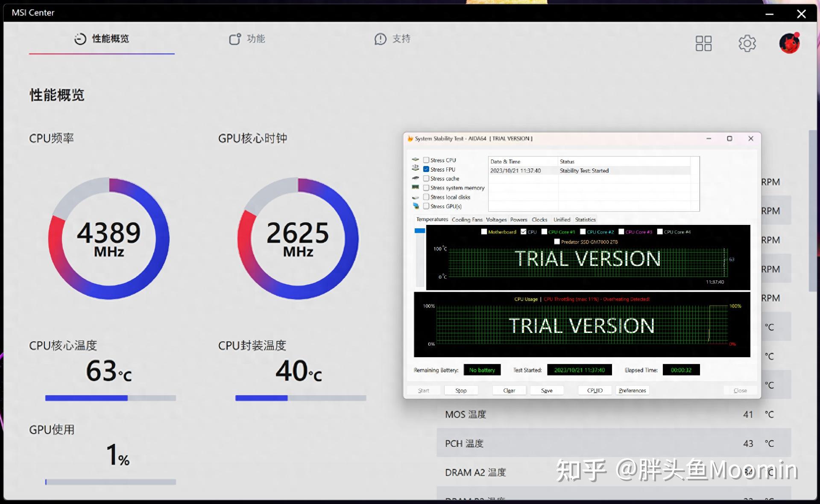Click the MSI Center vertical scrollbar
This screenshot has width=820, height=504.
pyautogui.click(x=812, y=211)
